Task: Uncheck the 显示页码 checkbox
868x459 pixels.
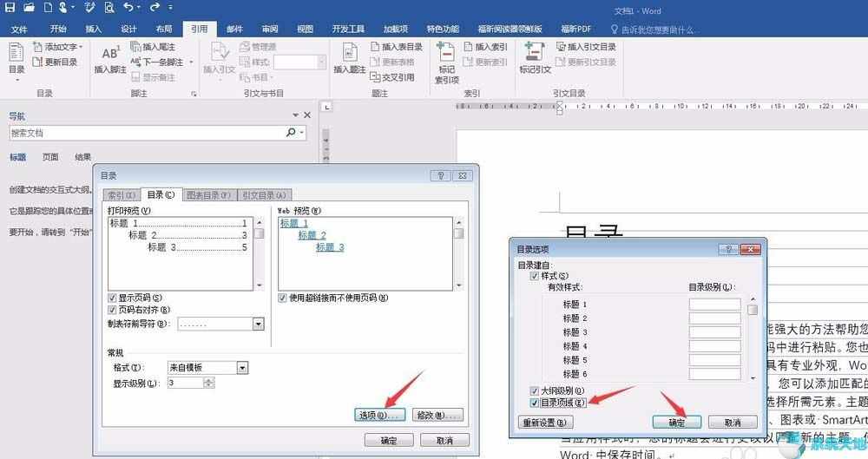Action: click(x=112, y=298)
